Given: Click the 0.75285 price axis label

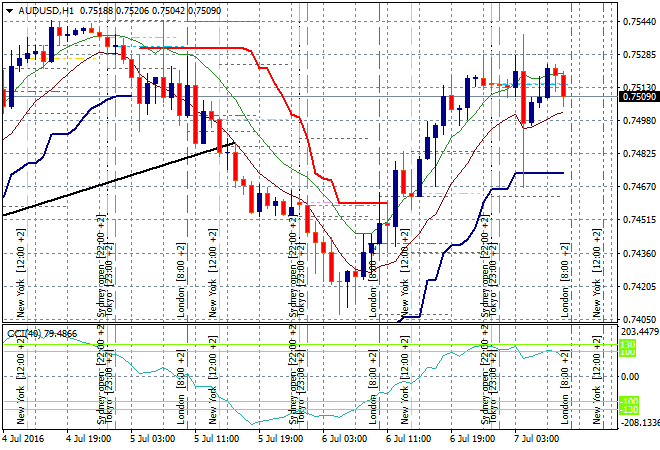Looking at the screenshot, I should 639,54.
